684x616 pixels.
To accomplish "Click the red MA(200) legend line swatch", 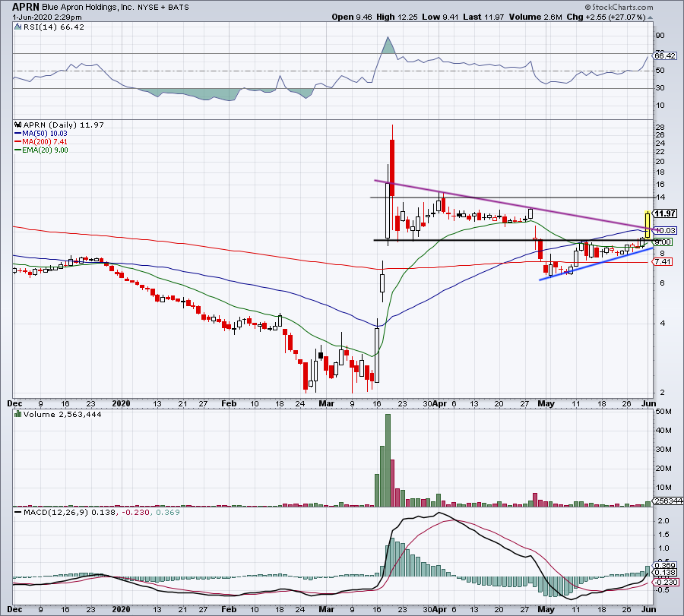I will pyautogui.click(x=18, y=142).
